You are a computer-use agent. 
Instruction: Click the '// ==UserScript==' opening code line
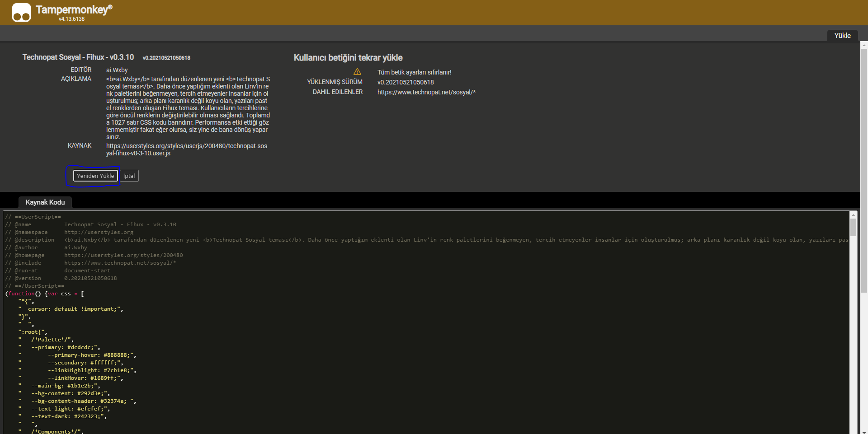pyautogui.click(x=33, y=217)
